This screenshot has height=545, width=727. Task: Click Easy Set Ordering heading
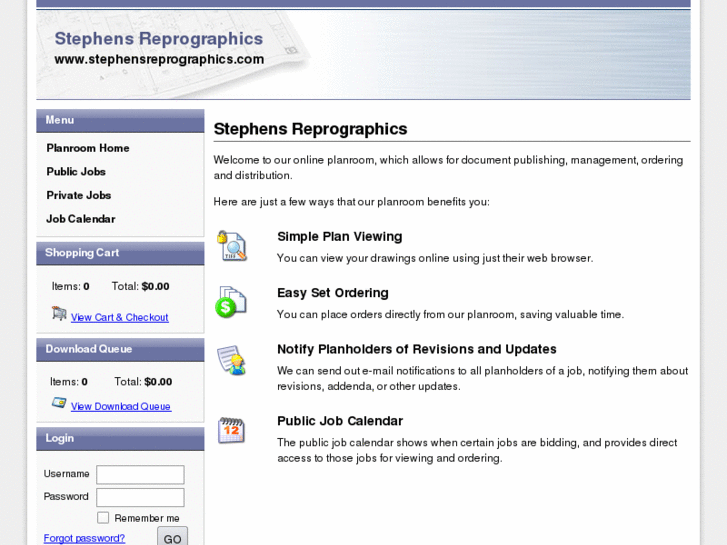point(333,293)
